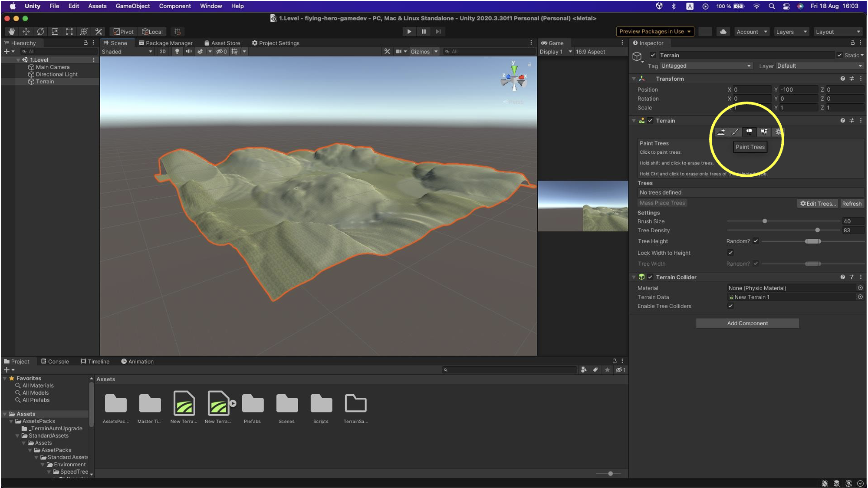Viewport: 868px width, 488px height.
Task: Open Transform component help icon
Action: (x=843, y=79)
